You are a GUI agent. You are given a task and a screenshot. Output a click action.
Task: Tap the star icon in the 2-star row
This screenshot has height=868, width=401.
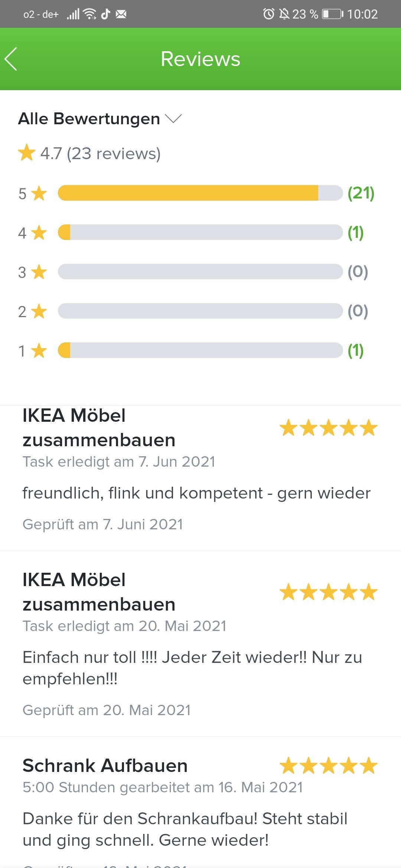click(x=39, y=312)
